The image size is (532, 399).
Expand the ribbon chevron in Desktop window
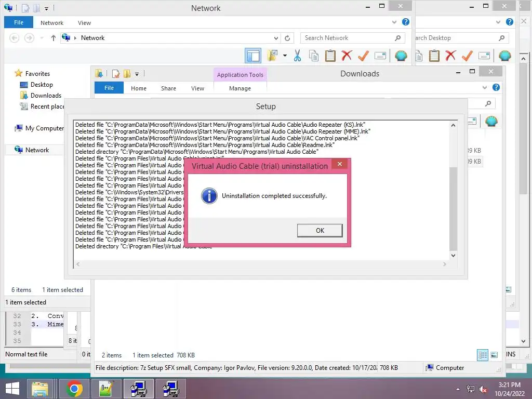click(x=498, y=22)
